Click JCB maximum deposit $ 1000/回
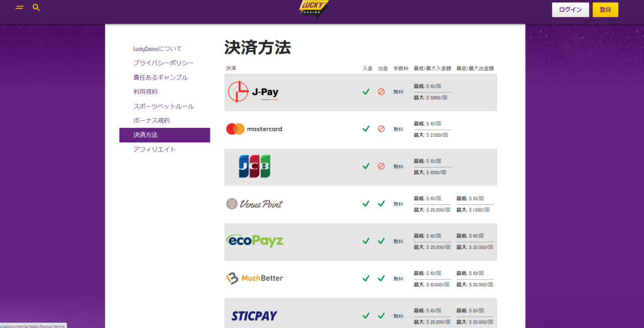The height and width of the screenshot is (328, 644). click(x=430, y=172)
